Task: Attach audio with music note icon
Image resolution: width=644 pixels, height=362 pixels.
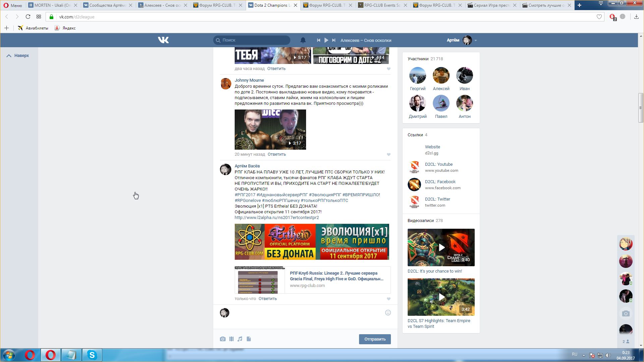Action: [240, 339]
